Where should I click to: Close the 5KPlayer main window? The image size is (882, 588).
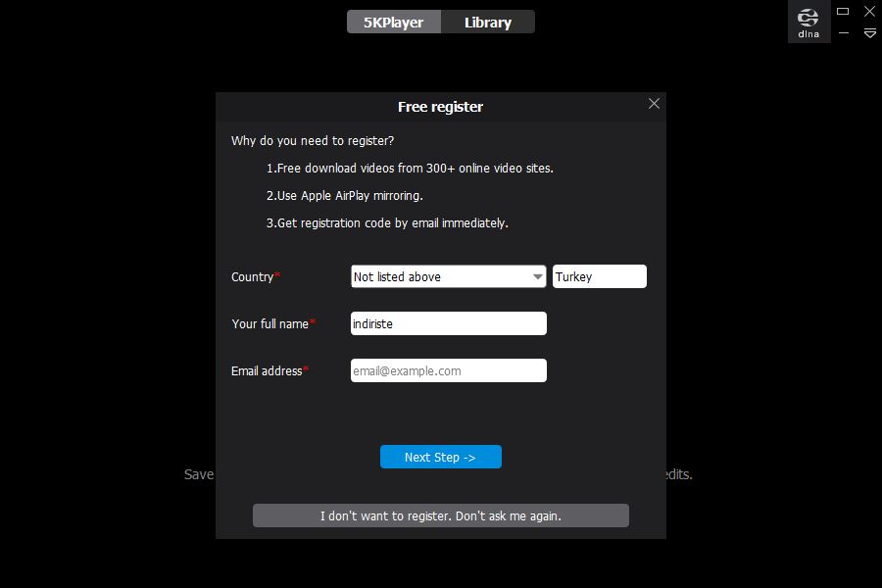tap(869, 11)
